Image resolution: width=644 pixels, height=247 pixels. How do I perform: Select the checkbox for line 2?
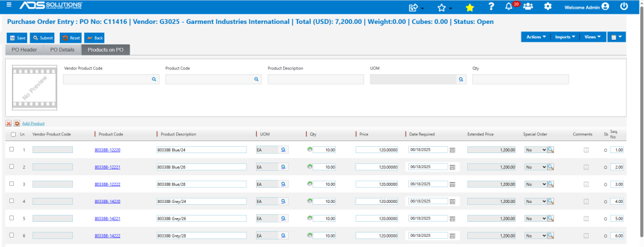click(11, 166)
